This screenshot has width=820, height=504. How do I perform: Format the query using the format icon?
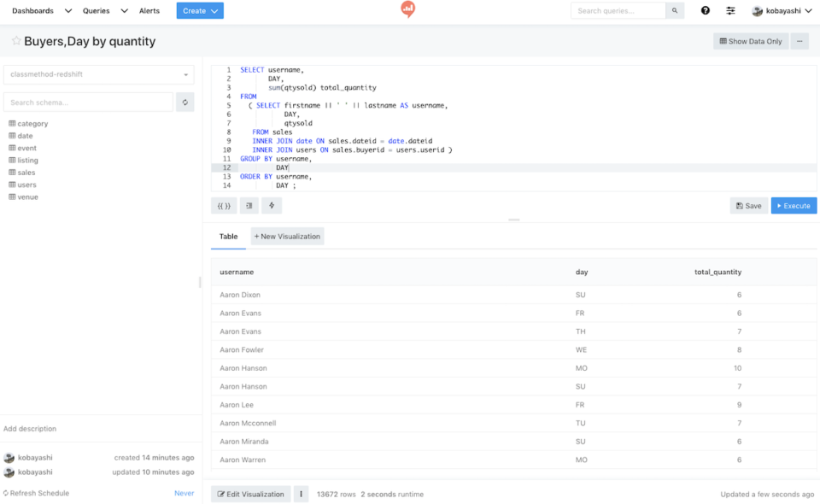(247, 205)
